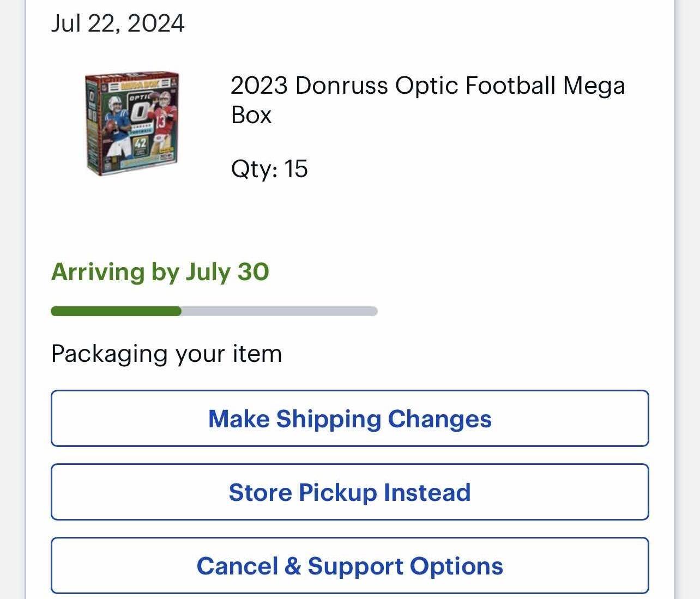Viewport: 700px width, 599px height.
Task: Click the word 'Box' on the title's second line
Action: [251, 115]
